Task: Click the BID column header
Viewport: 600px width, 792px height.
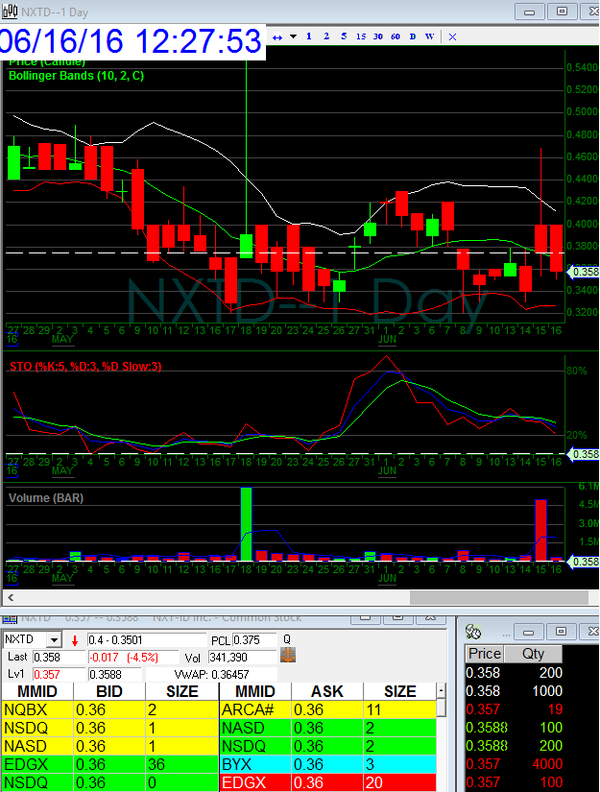Action: point(109,691)
